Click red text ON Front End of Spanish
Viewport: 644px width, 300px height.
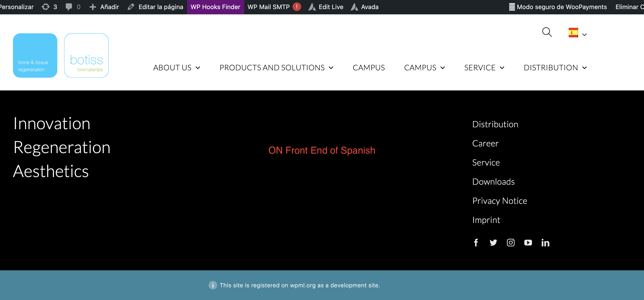click(322, 150)
